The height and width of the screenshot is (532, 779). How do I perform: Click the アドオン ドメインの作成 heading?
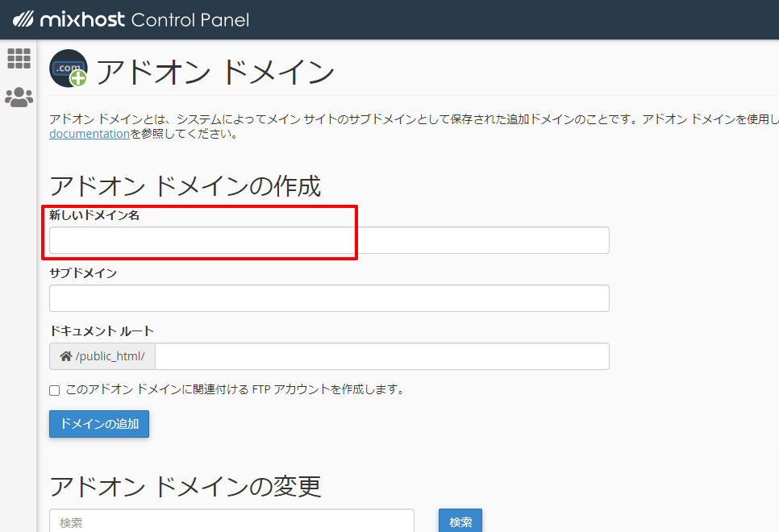(185, 185)
